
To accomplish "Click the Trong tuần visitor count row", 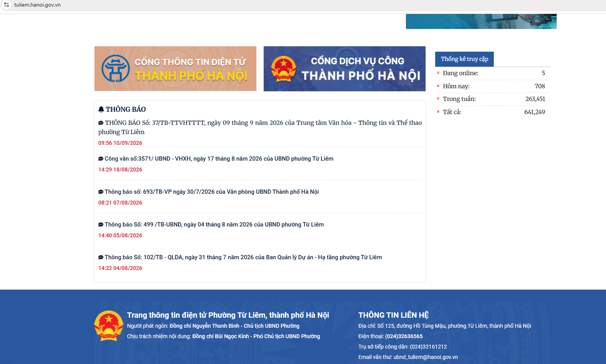I will click(493, 99).
